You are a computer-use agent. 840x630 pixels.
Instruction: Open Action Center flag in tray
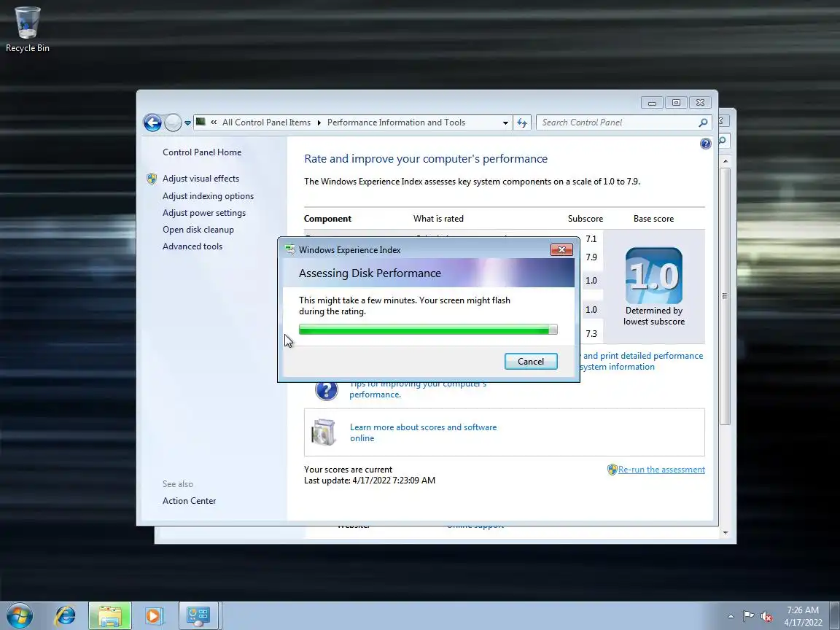point(748,616)
